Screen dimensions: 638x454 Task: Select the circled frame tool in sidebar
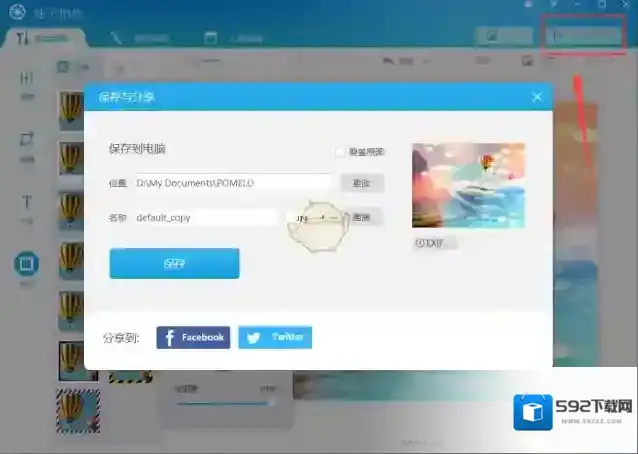pos(27,265)
